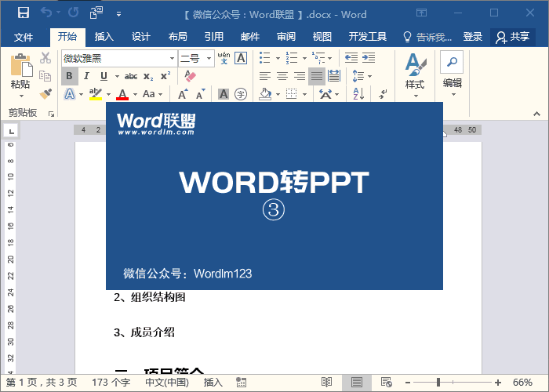
Task: Expand the Customize Quick Access Toolbar arrow
Action: 118,14
